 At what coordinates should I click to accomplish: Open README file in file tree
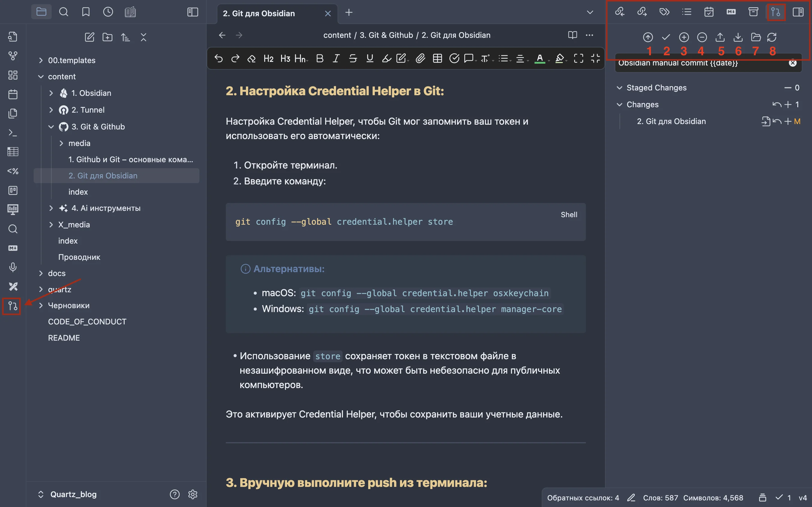(64, 338)
